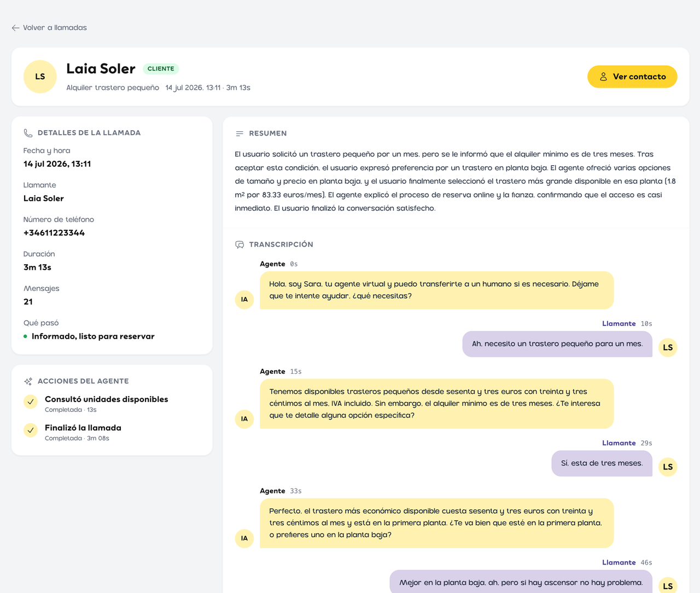Click the back arrow icon
The height and width of the screenshot is (593, 700).
[x=16, y=28]
